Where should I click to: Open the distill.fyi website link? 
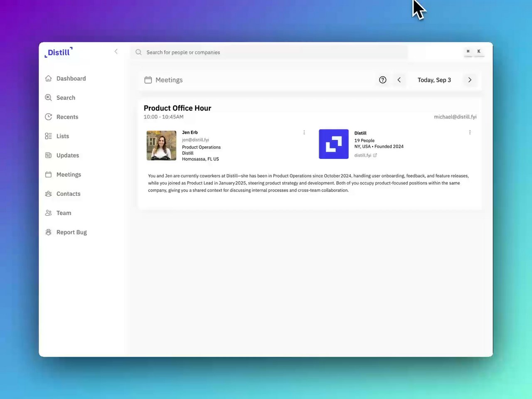tap(363, 155)
